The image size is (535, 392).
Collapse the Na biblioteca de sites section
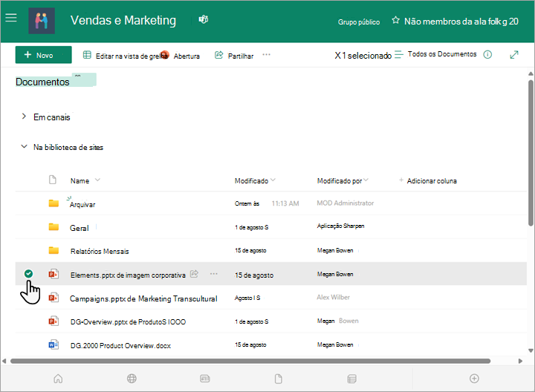coord(24,146)
